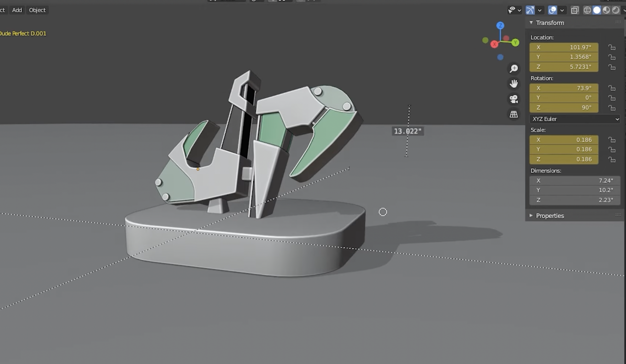Toggle show gizmo button

[530, 10]
